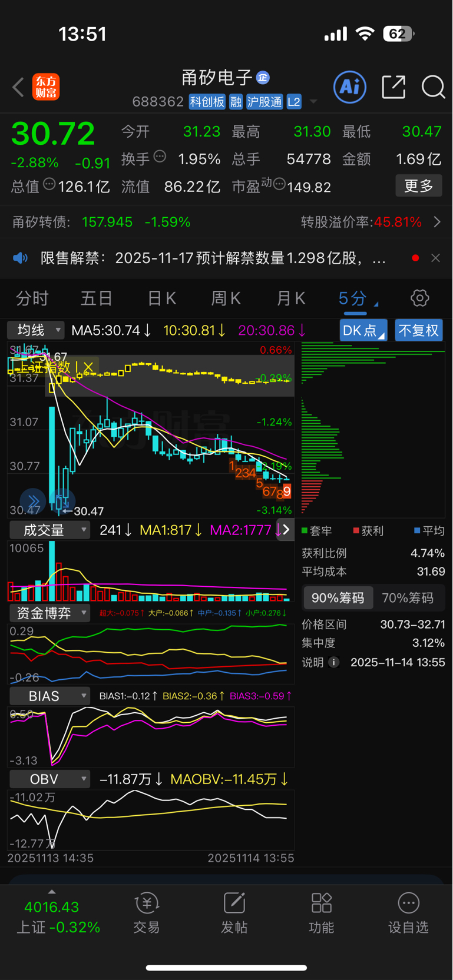This screenshot has width=453, height=980.
Task: Open the BIAS indicator dropdown
Action: 49,696
